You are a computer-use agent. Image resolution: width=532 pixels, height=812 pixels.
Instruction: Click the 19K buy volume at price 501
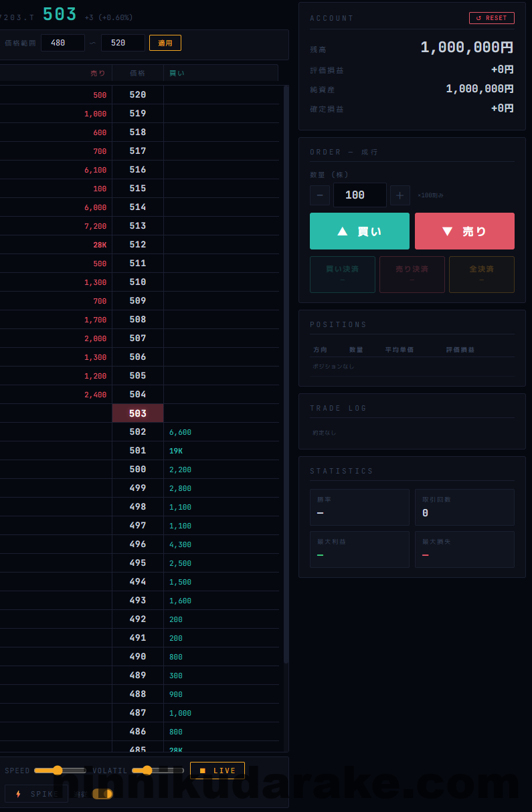click(176, 451)
